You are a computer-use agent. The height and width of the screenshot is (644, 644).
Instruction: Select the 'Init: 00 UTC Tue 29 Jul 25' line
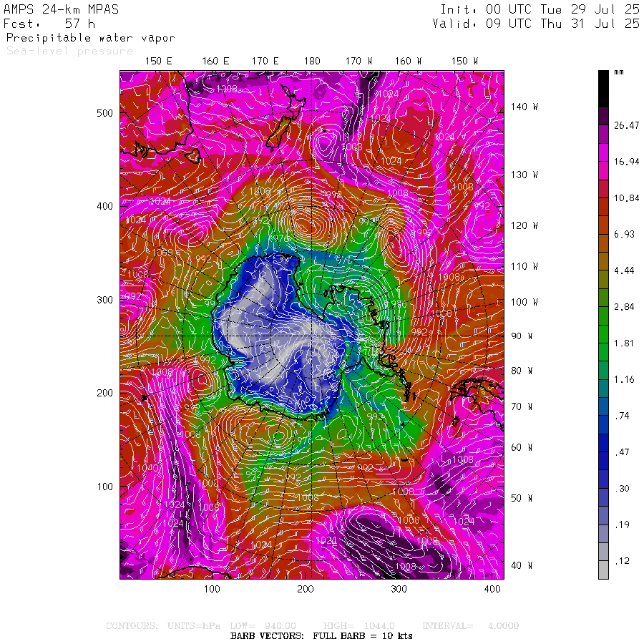pyautogui.click(x=540, y=9)
